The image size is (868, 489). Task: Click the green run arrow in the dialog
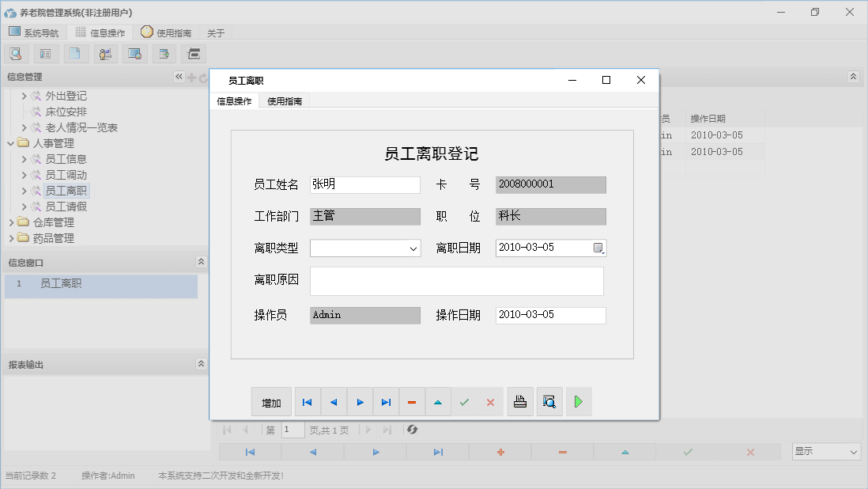click(578, 401)
